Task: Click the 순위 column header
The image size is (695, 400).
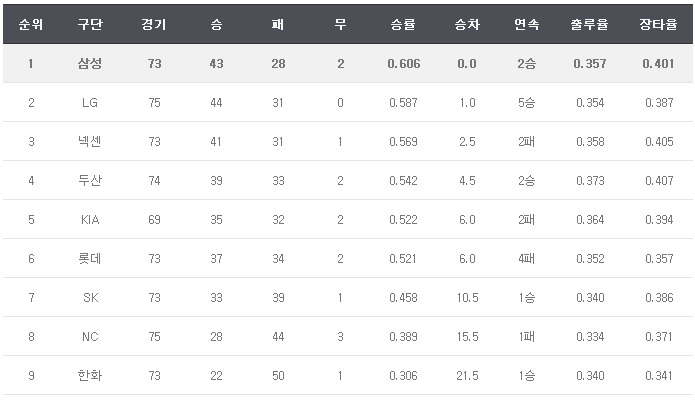Action: point(31,24)
